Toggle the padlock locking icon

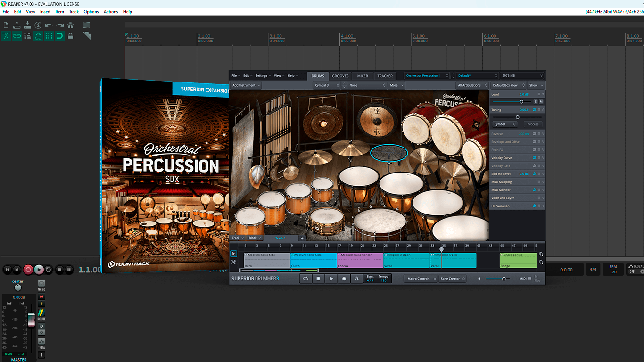[x=71, y=36]
